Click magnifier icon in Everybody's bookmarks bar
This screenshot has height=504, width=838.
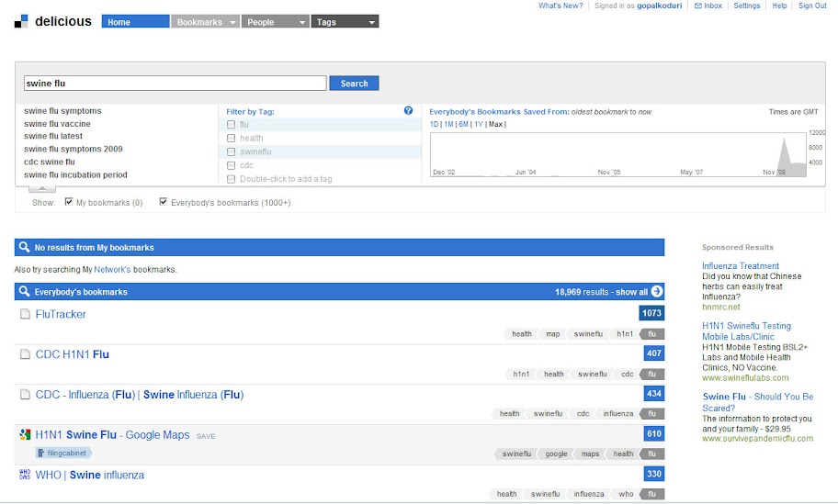point(24,292)
